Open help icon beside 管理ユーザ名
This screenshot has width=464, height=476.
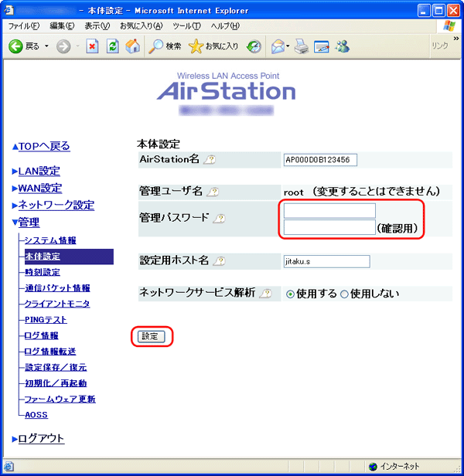click(213, 192)
